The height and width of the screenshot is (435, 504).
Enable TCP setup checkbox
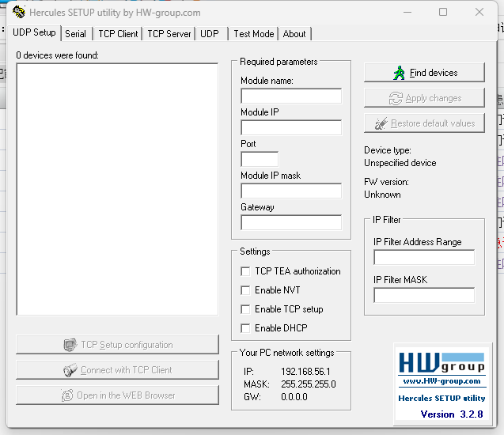[245, 309]
